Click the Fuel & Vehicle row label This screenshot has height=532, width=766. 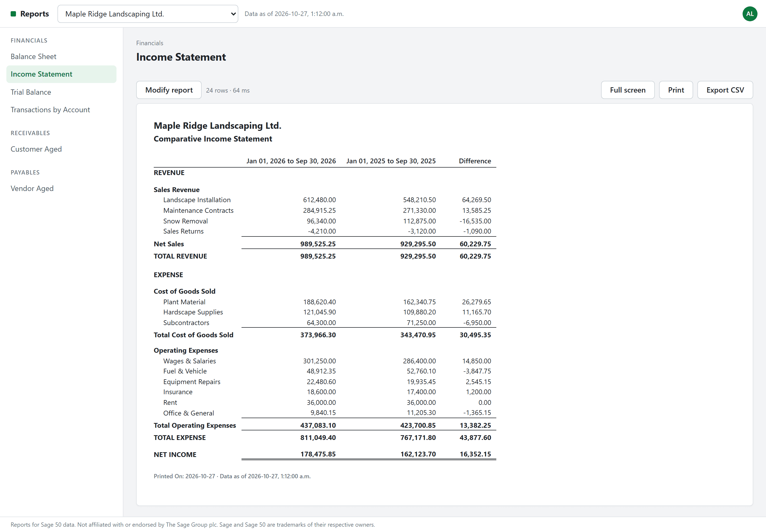pos(185,371)
